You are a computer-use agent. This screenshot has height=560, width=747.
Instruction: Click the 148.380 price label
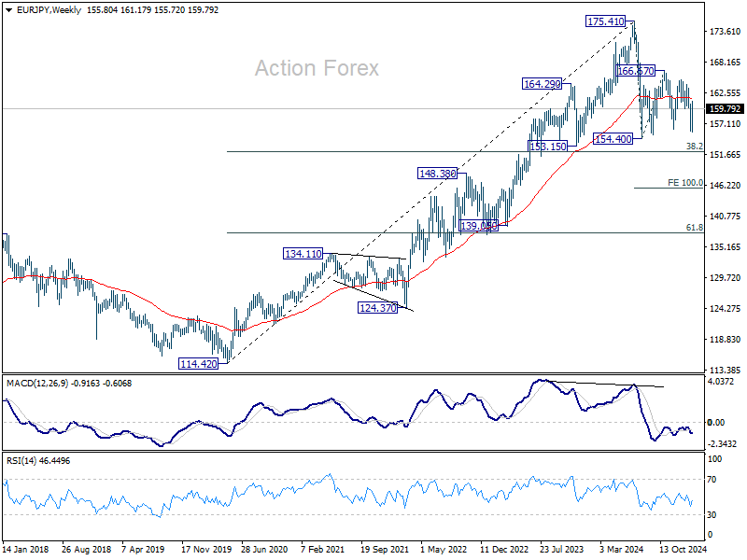(437, 174)
